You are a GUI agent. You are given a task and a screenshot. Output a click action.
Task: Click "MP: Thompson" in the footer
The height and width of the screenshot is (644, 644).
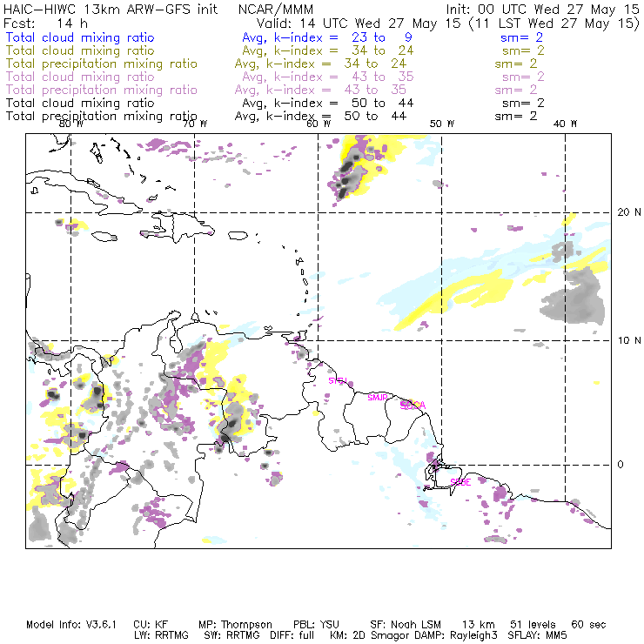[235, 625]
